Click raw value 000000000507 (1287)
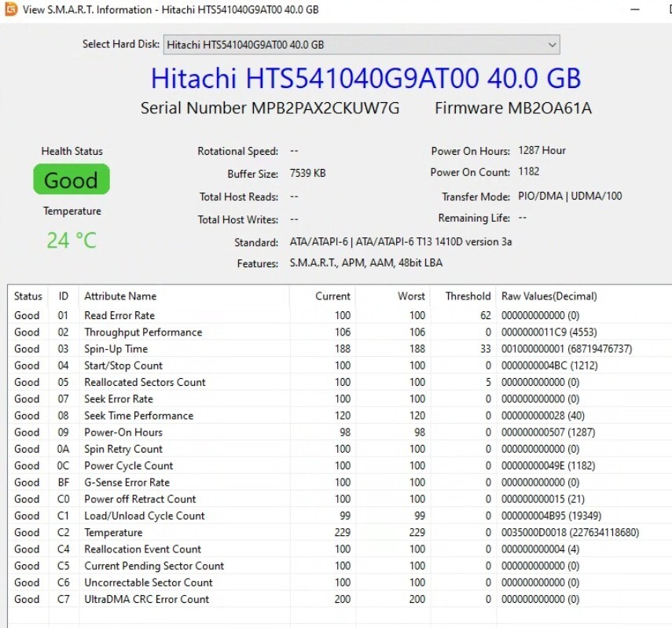The image size is (672, 628). pos(548,432)
